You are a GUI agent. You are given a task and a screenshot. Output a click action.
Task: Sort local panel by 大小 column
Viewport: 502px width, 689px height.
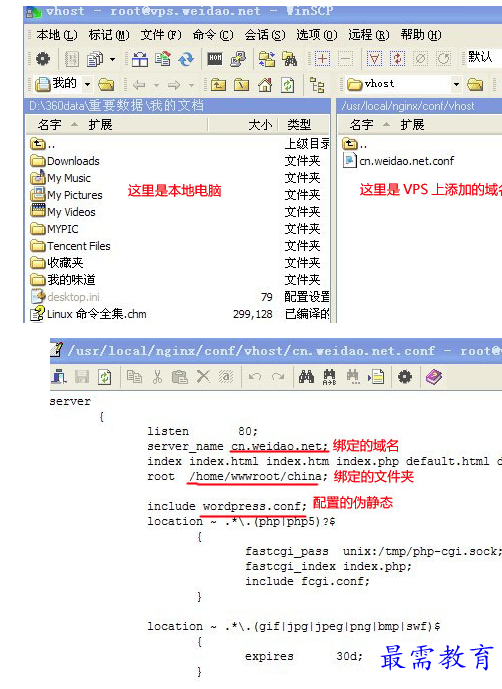[x=260, y=125]
